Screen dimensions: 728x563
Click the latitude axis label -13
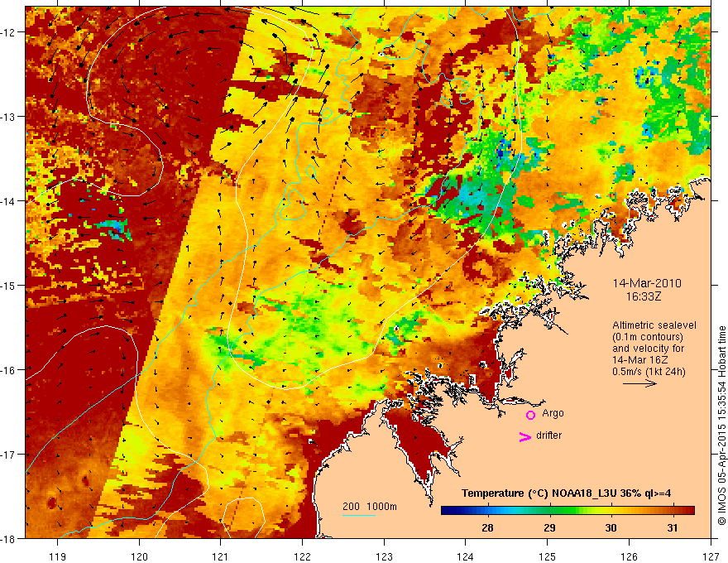click(x=8, y=117)
